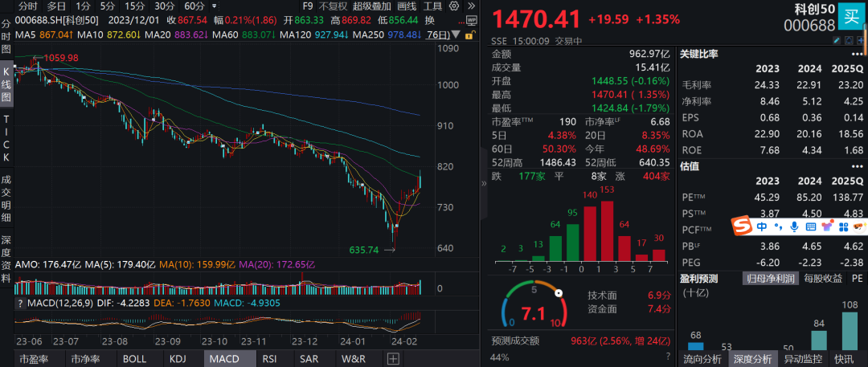The height and width of the screenshot is (367, 868).
Task: Select PE forecast toggle
Action: coord(857,279)
